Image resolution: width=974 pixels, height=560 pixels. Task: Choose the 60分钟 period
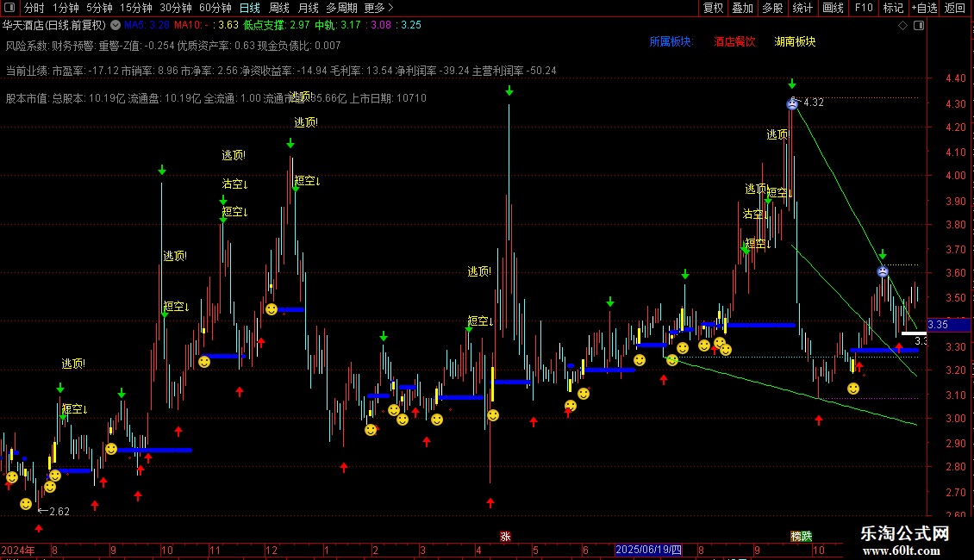pos(215,8)
